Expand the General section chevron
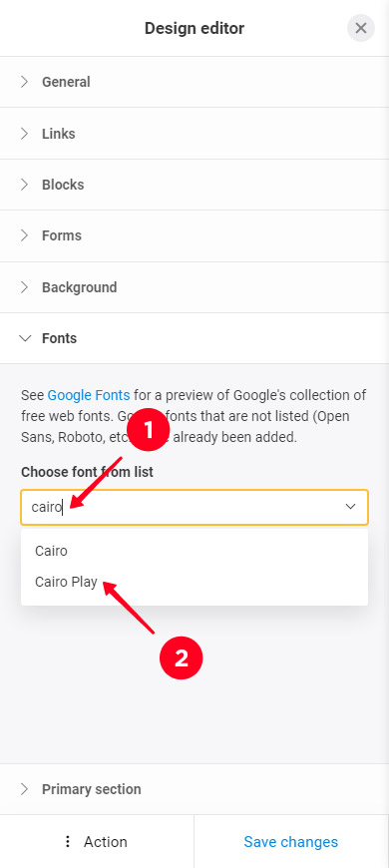Viewport: 389px width, 868px height. 24,82
